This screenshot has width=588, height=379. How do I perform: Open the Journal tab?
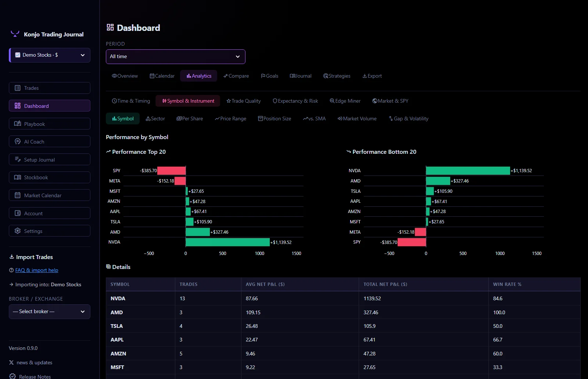pos(301,76)
